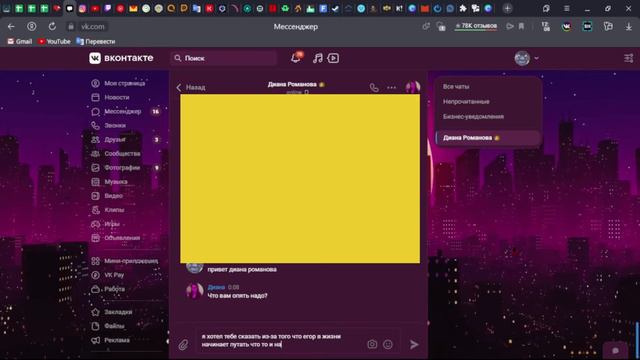Click the message 'Что вам опять надо?'
This screenshot has width=640, height=360.
(x=237, y=296)
